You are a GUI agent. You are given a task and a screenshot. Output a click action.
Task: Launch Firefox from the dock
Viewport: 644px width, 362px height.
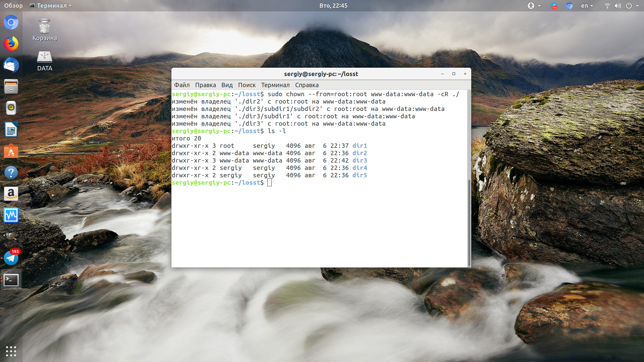pos(11,44)
